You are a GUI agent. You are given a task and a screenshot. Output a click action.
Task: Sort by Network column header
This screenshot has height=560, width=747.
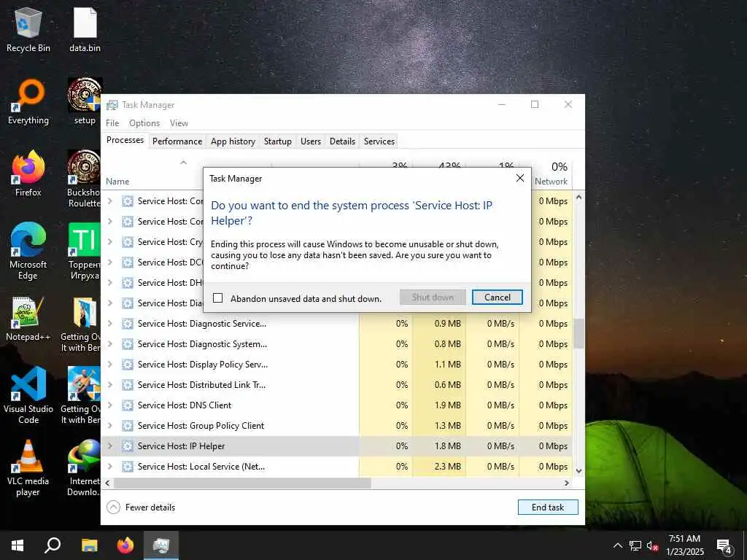551,181
